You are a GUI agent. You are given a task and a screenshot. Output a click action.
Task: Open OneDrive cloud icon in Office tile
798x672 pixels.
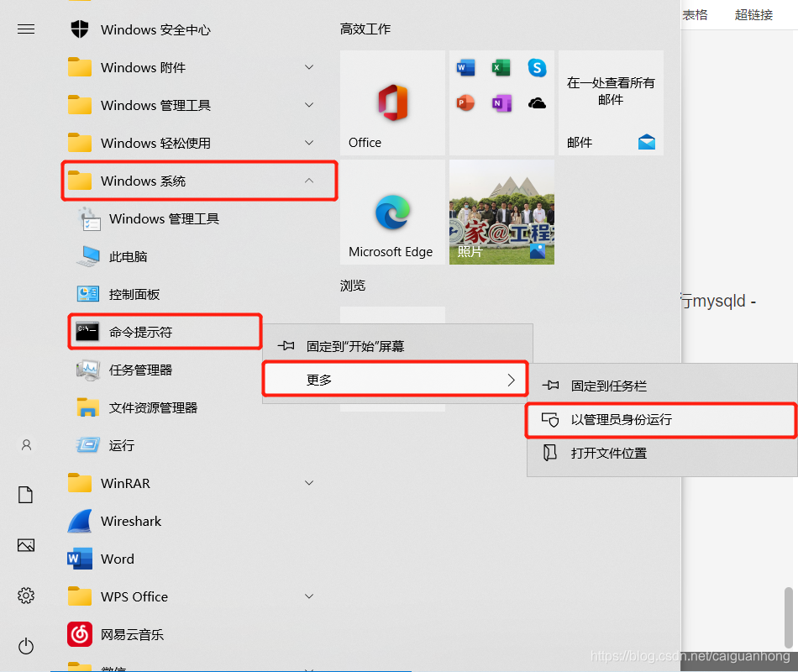pyautogui.click(x=537, y=103)
